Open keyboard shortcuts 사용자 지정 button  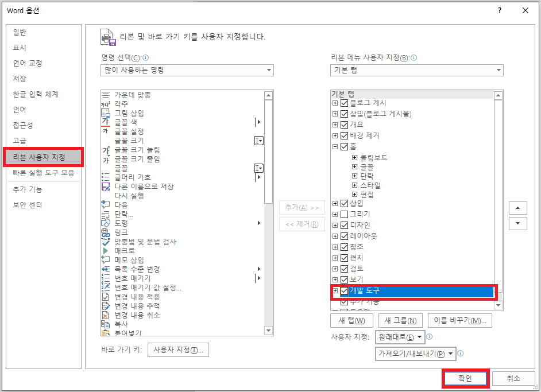pos(179,350)
